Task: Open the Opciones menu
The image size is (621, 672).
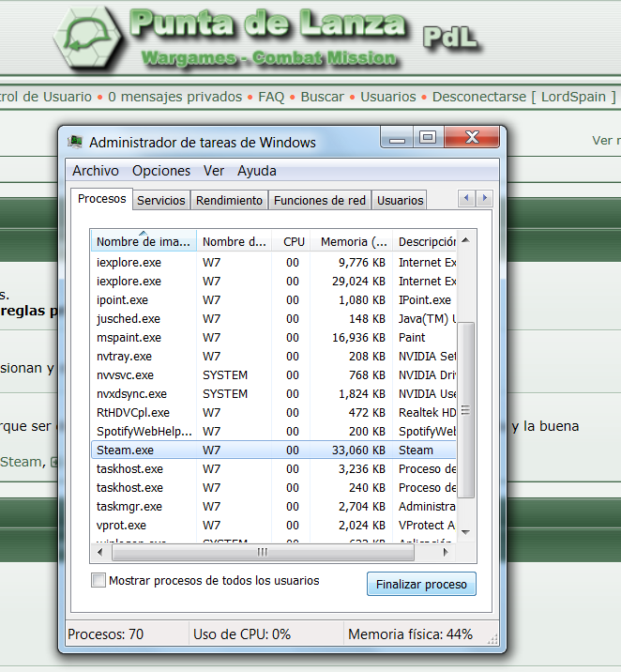Action: click(x=161, y=171)
